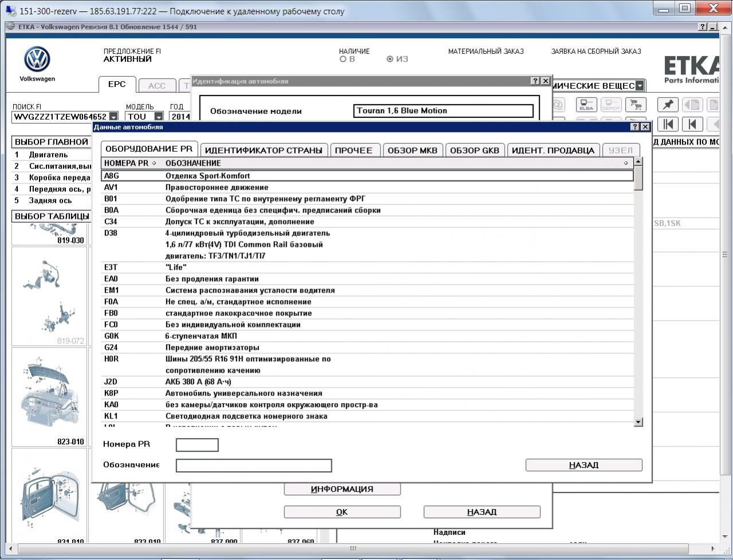The height and width of the screenshot is (560, 733).
Task: Click the ETKA window help question icon
Action: (x=703, y=27)
